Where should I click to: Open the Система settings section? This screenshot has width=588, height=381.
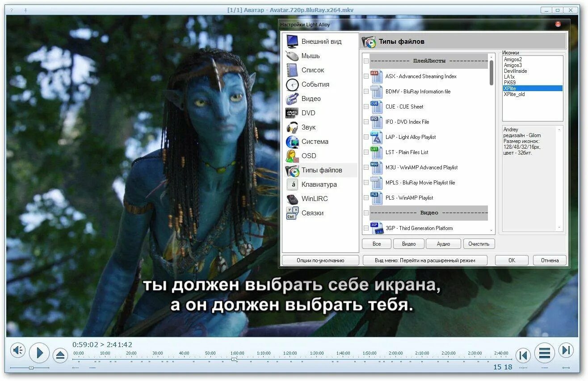click(x=320, y=142)
